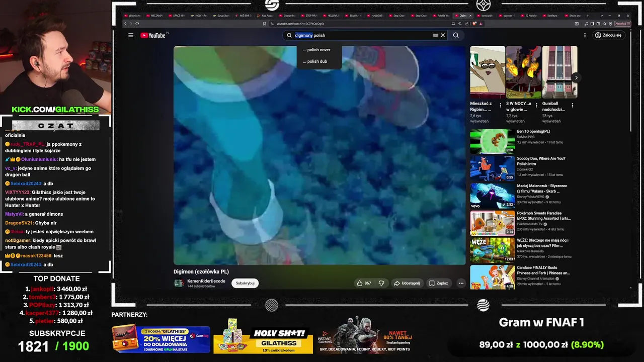Click chat username VIXTYY123
This screenshot has height=362, width=644.
18,193
